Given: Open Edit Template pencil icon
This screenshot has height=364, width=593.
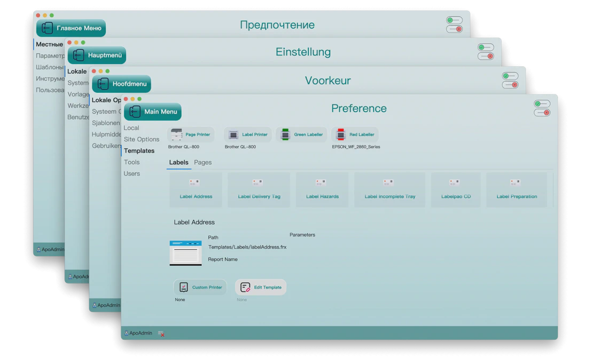Looking at the screenshot, I should tap(245, 287).
